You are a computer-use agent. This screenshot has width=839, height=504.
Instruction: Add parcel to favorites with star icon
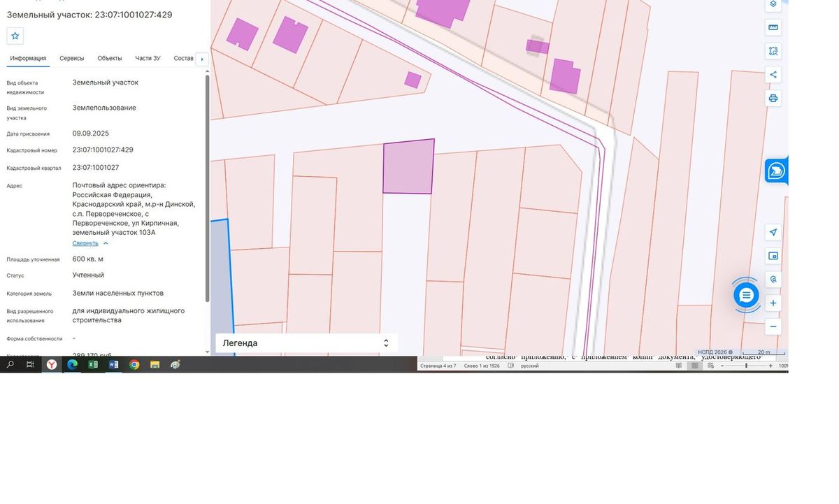coord(15,36)
